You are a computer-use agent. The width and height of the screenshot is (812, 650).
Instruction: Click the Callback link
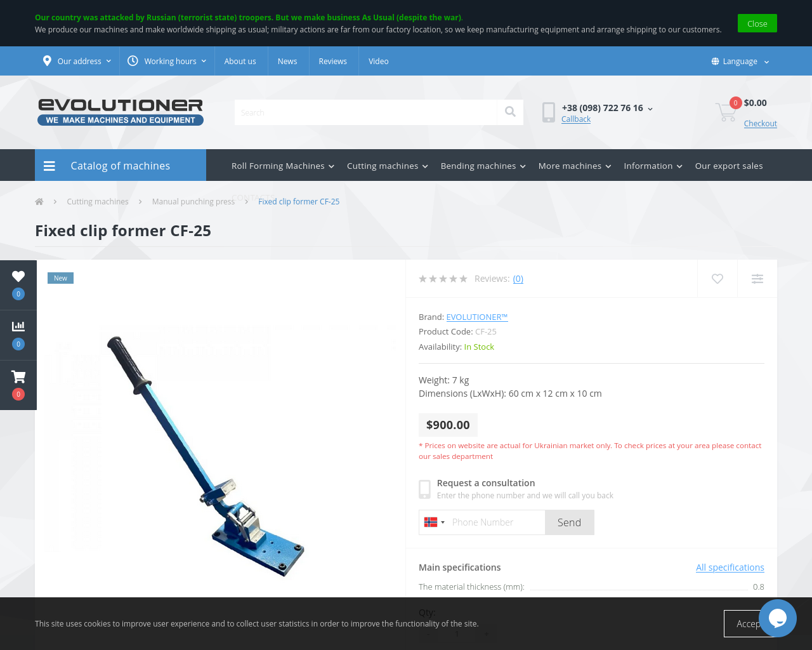pyautogui.click(x=575, y=119)
